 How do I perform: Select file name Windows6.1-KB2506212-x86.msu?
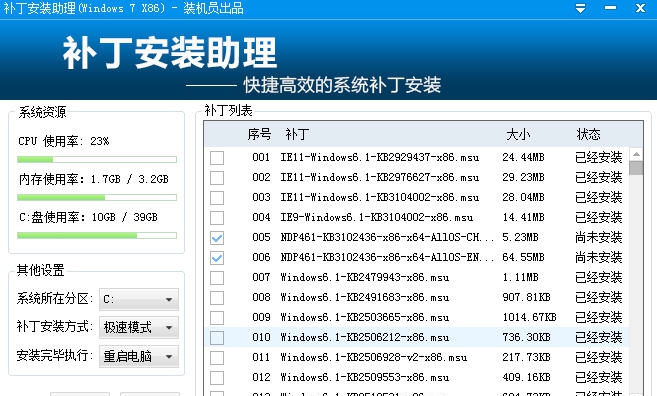click(365, 337)
